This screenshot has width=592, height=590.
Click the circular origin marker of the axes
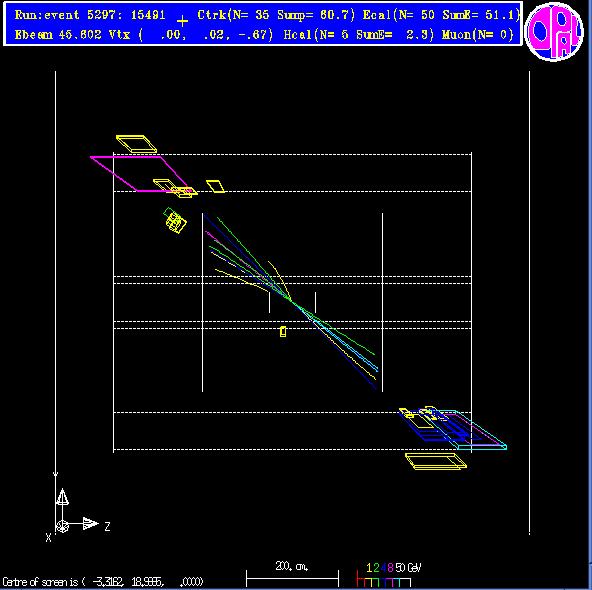click(63, 526)
